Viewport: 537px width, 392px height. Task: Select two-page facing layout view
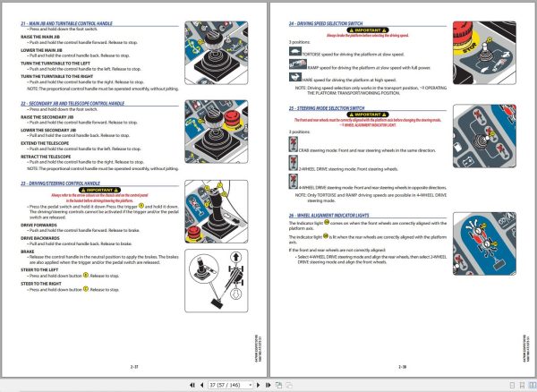tap(533, 385)
